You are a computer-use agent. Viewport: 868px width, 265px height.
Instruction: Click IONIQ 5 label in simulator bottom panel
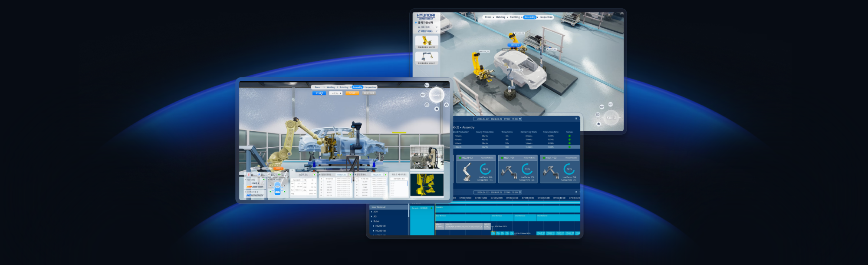pyautogui.click(x=255, y=183)
